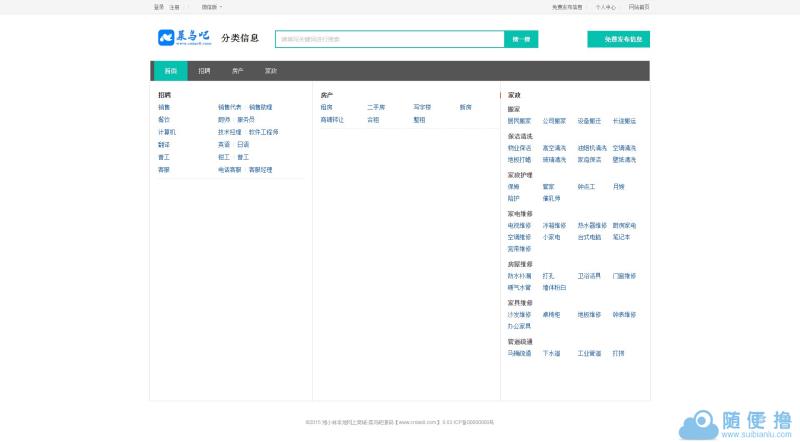Click the 某鸟吧 site logo
The image size is (800, 442).
(184, 38)
